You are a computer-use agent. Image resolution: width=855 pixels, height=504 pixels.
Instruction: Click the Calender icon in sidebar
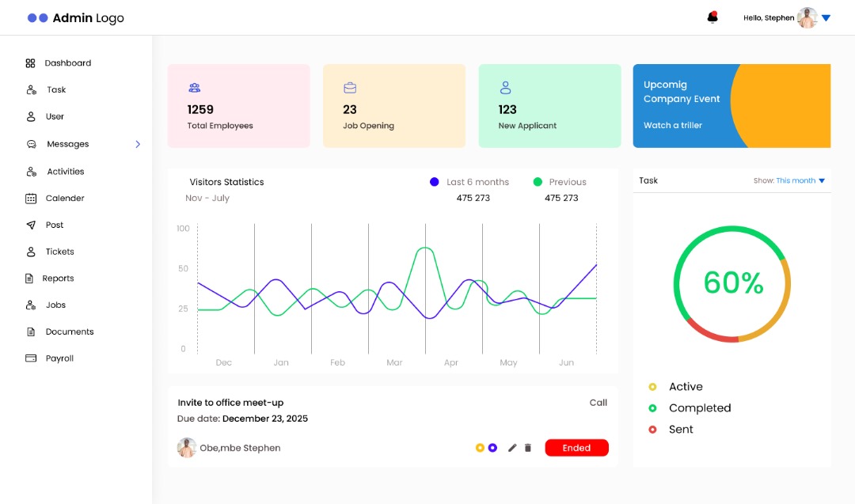(x=31, y=199)
